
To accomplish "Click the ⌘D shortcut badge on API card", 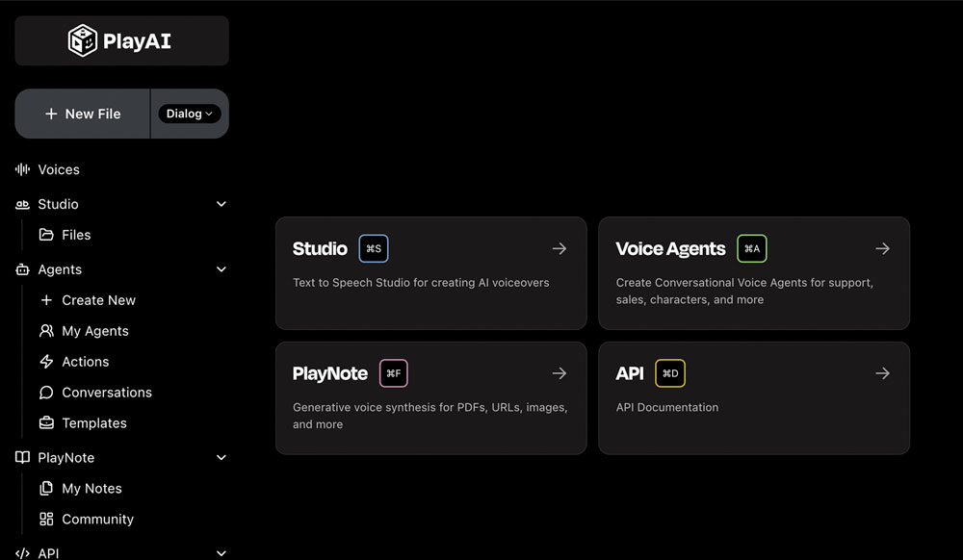I will [x=670, y=373].
